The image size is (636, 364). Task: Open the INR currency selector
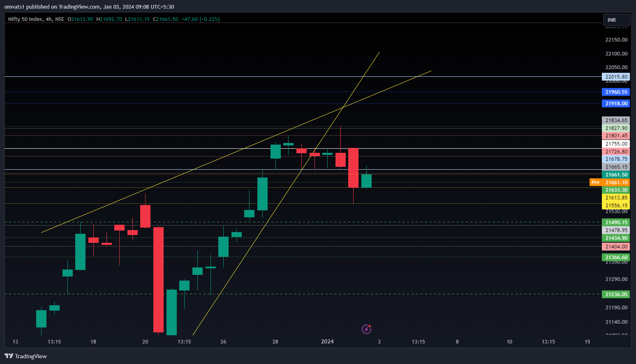click(616, 20)
